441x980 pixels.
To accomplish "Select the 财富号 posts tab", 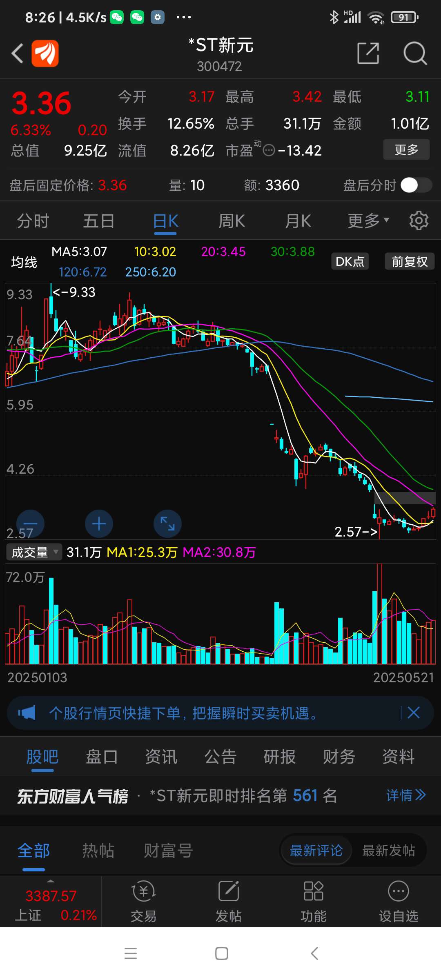I will [x=168, y=851].
